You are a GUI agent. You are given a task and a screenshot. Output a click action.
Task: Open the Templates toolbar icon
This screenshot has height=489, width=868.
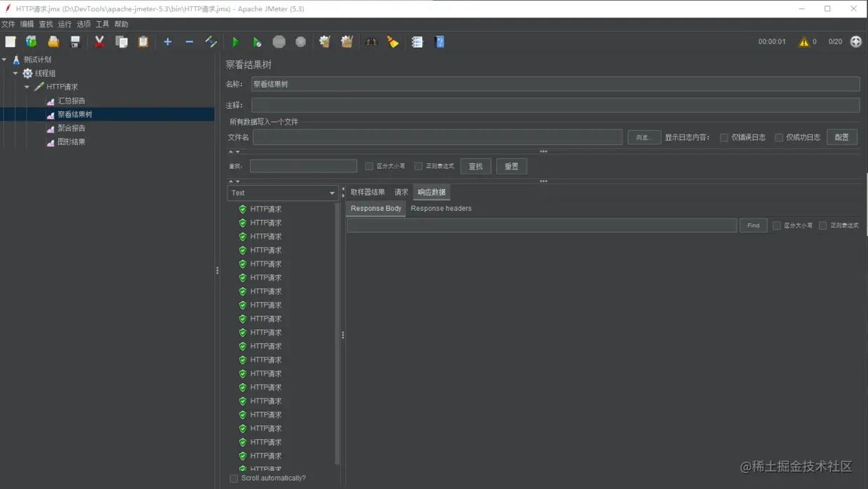[31, 42]
